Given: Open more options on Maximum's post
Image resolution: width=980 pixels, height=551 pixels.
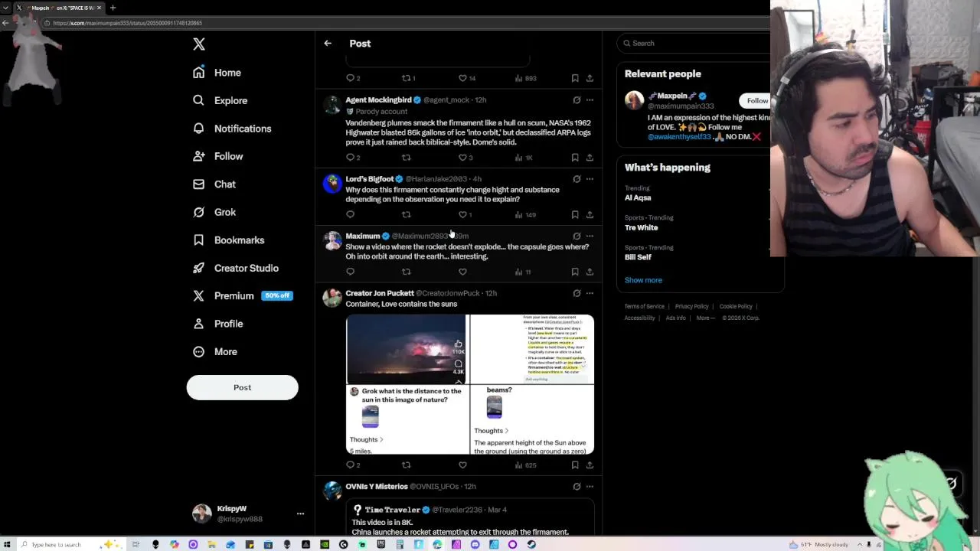Looking at the screenshot, I should click(x=590, y=236).
